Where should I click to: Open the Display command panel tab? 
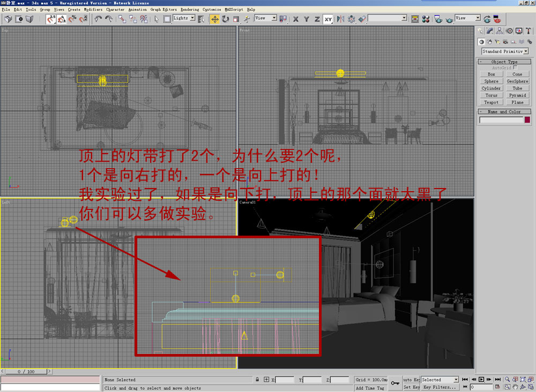click(x=519, y=31)
